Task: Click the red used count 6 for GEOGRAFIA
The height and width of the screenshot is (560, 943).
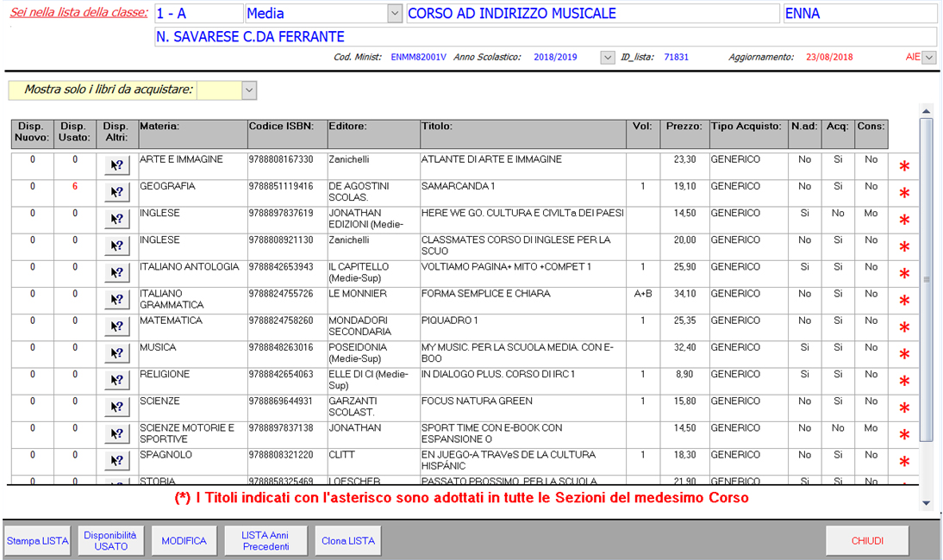Action: click(x=75, y=186)
